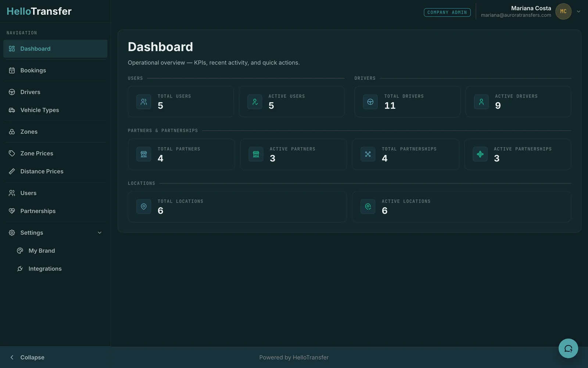Viewport: 588px width, 368px height.
Task: Click the Total Partners store icon
Action: (x=144, y=154)
